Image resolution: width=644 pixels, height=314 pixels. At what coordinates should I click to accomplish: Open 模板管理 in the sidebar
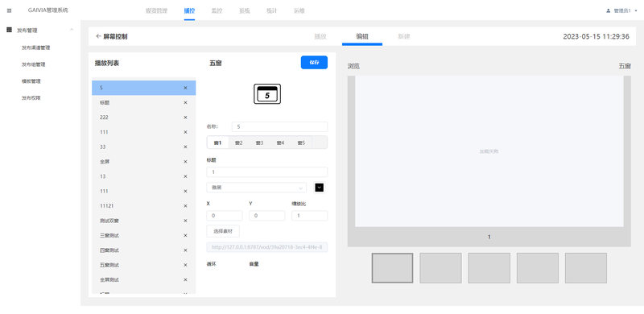pos(31,81)
